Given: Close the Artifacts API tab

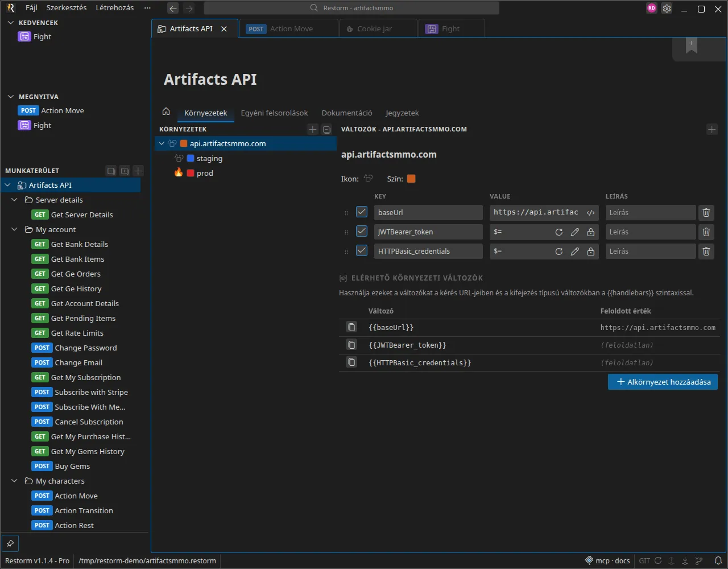Looking at the screenshot, I should pos(224,29).
